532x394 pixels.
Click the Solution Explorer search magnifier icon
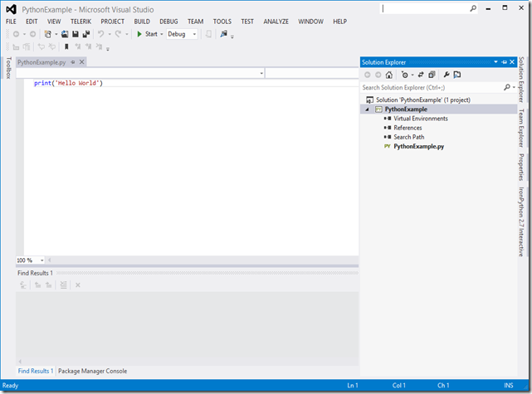click(x=507, y=87)
